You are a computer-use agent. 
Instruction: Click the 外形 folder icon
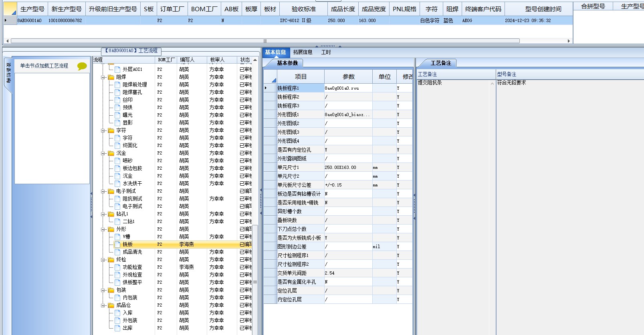[111, 229]
